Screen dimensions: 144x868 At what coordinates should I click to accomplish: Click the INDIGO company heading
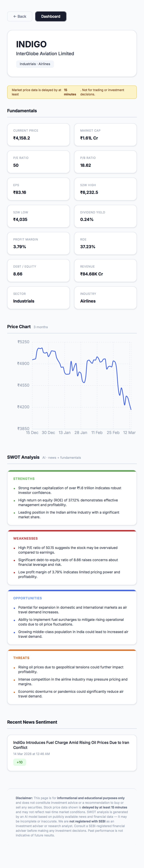32,44
